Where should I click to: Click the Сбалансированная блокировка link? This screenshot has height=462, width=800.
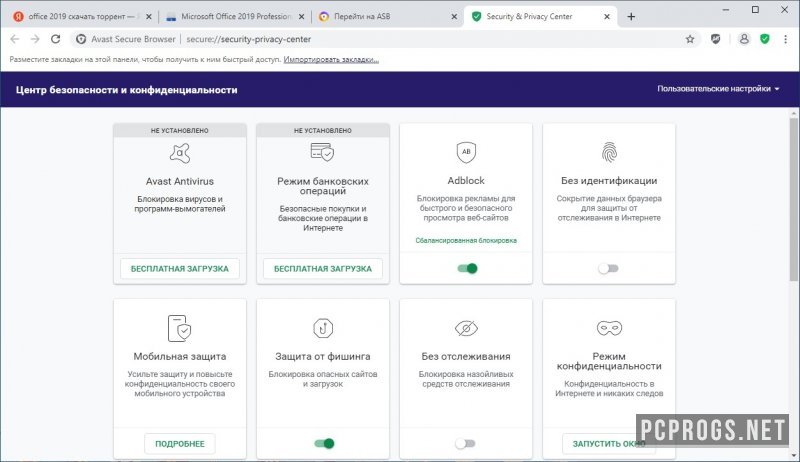pos(466,241)
